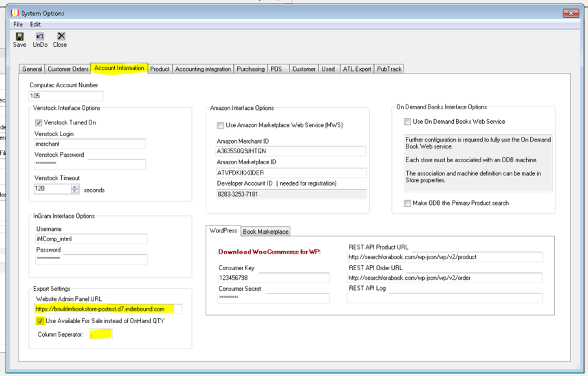
Task: Close the System Options window
Action: (x=571, y=13)
